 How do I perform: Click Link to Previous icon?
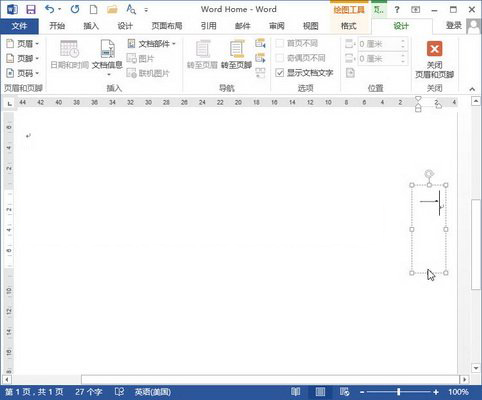point(260,73)
